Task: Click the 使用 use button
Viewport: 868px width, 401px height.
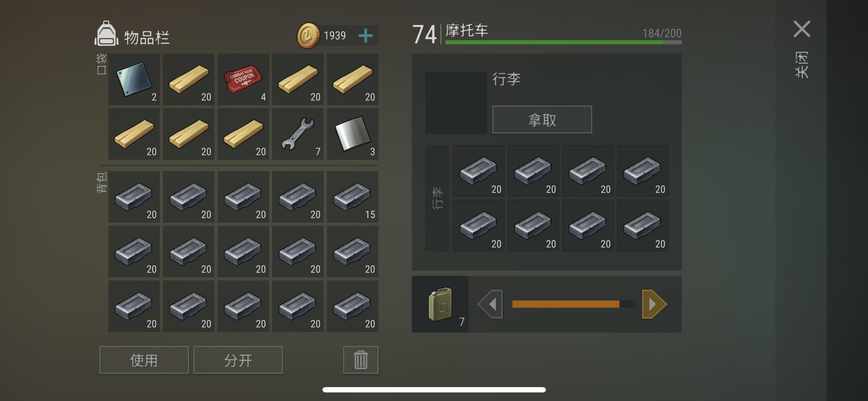Action: 144,360
